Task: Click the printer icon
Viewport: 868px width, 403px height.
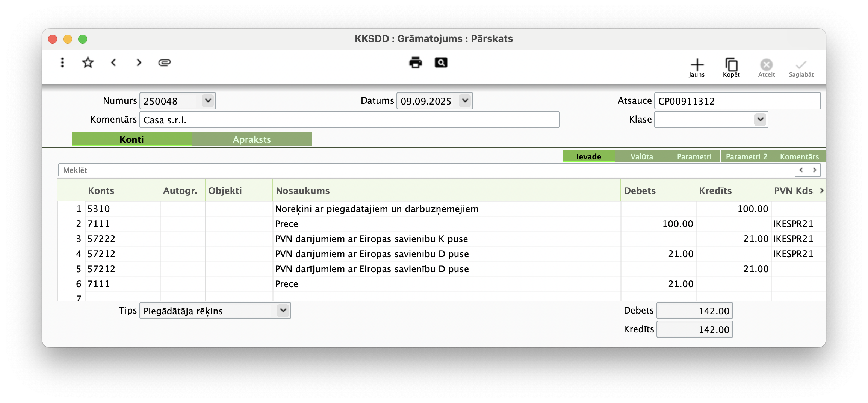Action: point(415,62)
